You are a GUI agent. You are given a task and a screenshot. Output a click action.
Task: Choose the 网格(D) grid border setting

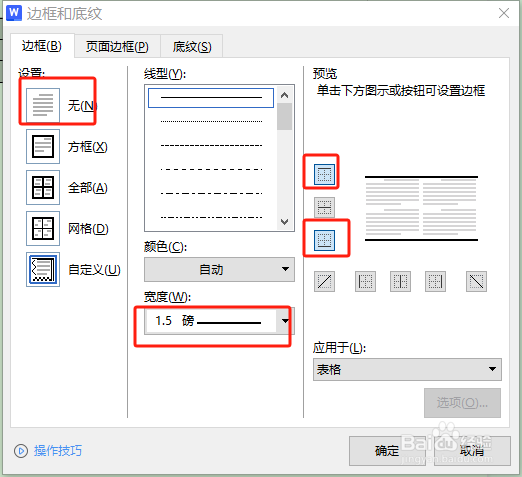coord(43,228)
